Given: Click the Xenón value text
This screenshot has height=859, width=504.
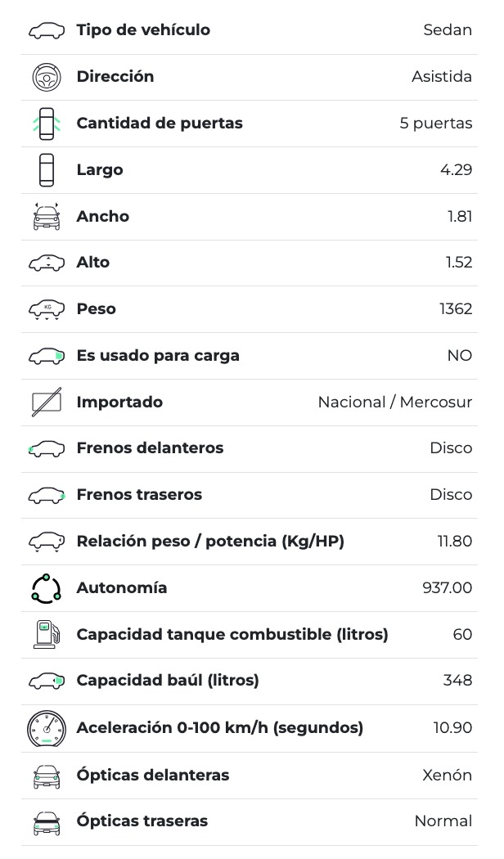Looking at the screenshot, I should coord(447,776).
